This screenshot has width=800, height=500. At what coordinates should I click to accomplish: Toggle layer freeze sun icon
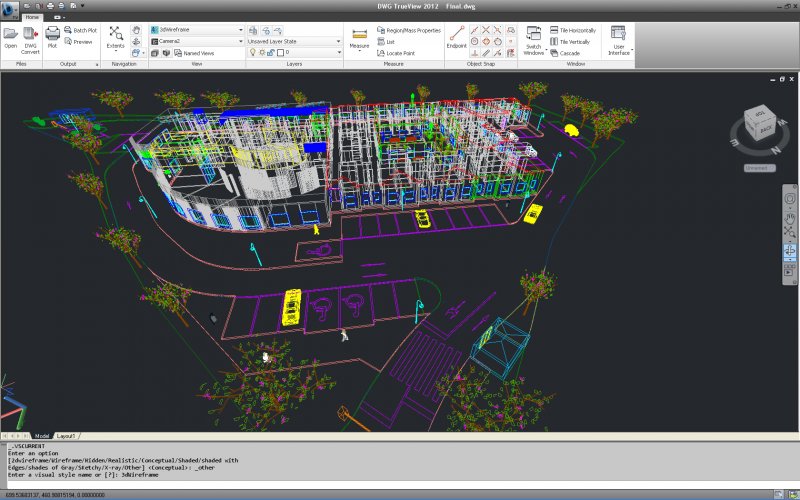262,52
